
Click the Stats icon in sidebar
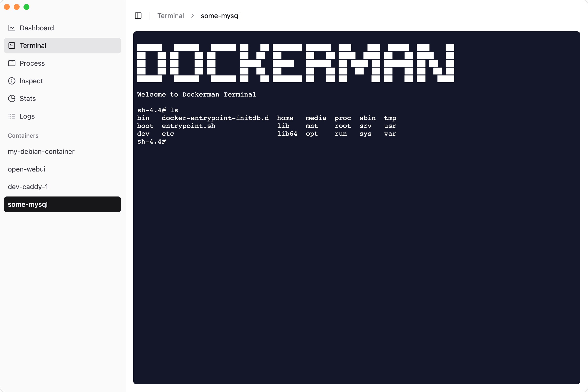point(12,98)
